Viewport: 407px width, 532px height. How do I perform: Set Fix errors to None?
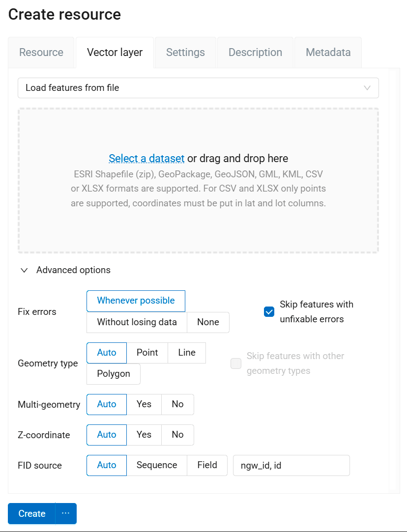click(208, 322)
